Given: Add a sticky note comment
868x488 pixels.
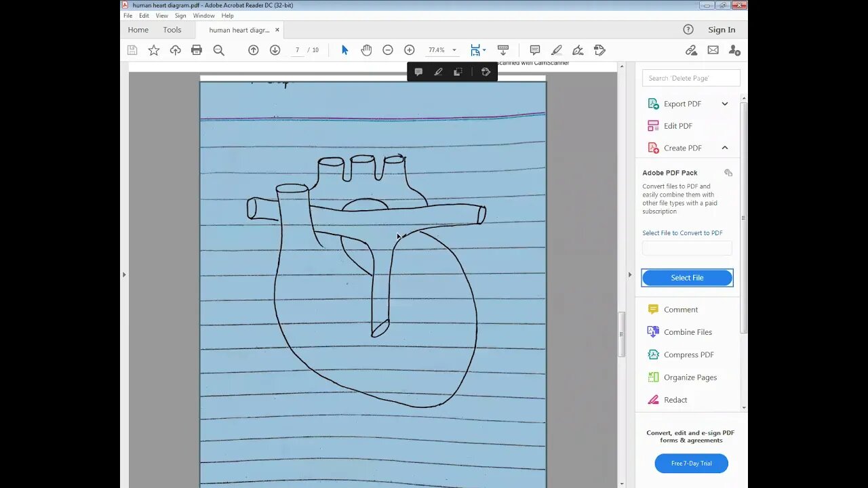Looking at the screenshot, I should [535, 50].
